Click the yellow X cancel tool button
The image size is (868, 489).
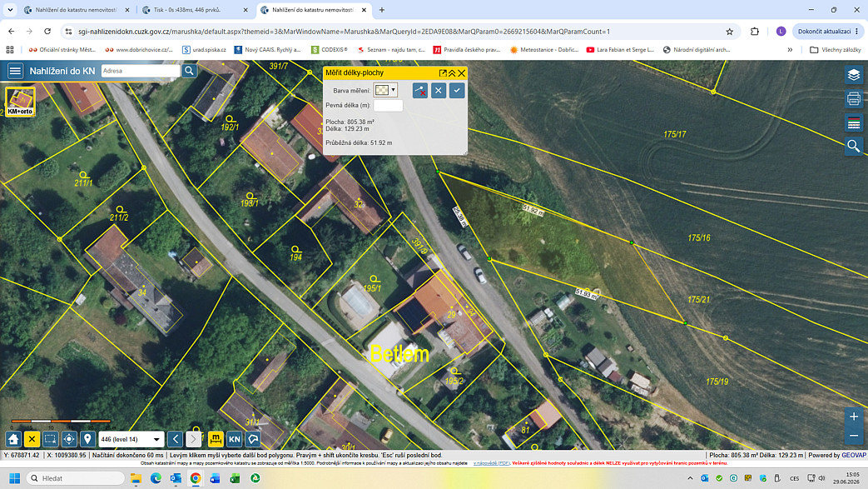point(32,439)
